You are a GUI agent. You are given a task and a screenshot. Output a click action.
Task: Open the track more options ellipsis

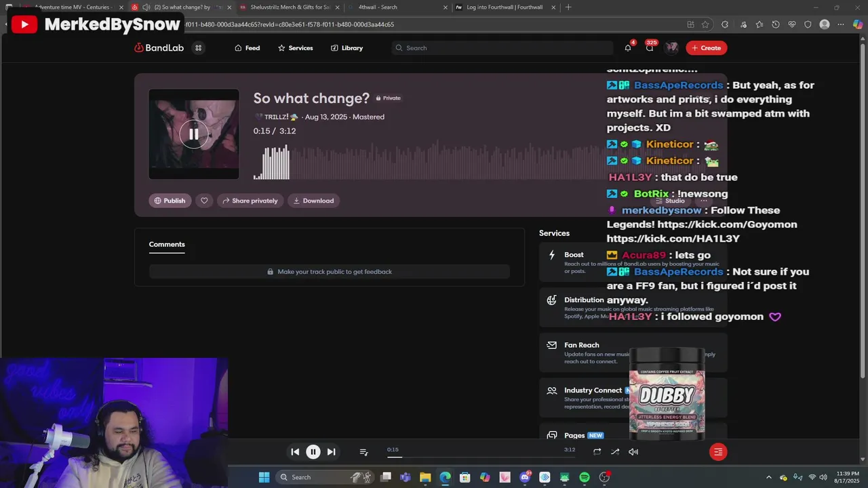[704, 201]
